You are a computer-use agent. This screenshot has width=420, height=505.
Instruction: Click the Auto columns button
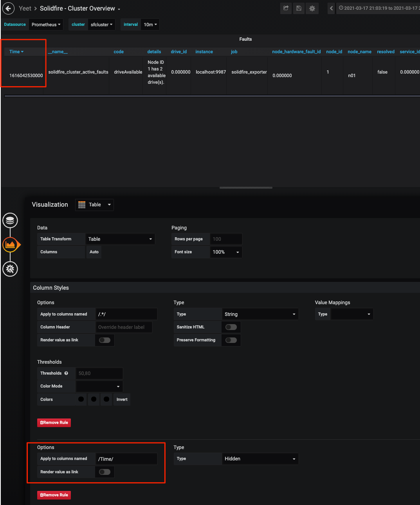click(x=94, y=252)
